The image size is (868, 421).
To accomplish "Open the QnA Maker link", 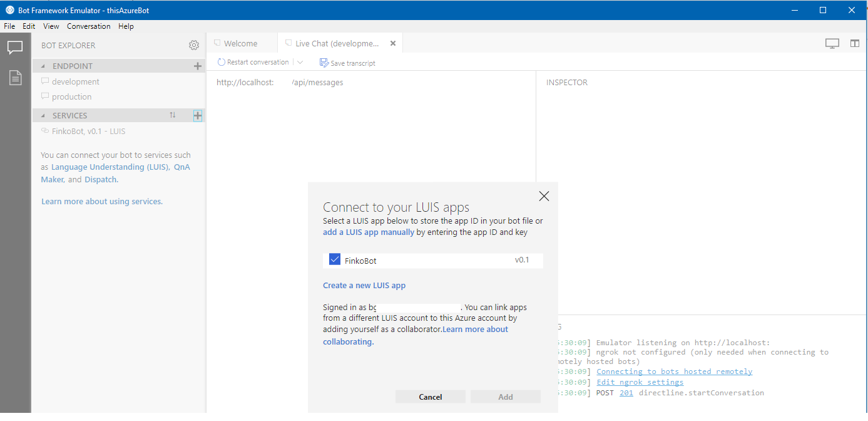I will [115, 173].
